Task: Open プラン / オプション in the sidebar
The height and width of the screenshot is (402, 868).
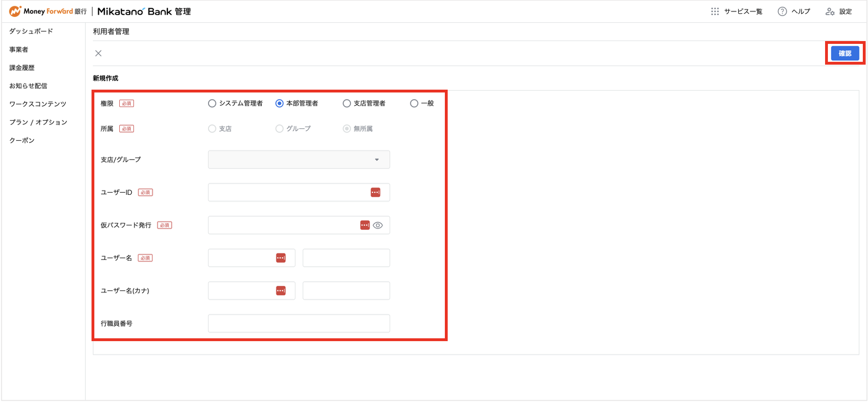Action: [x=38, y=122]
